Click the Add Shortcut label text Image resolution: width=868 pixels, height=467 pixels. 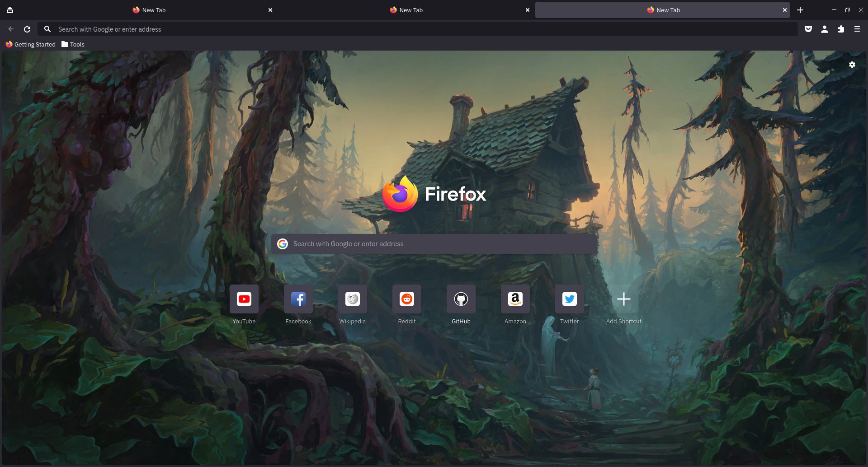624,321
